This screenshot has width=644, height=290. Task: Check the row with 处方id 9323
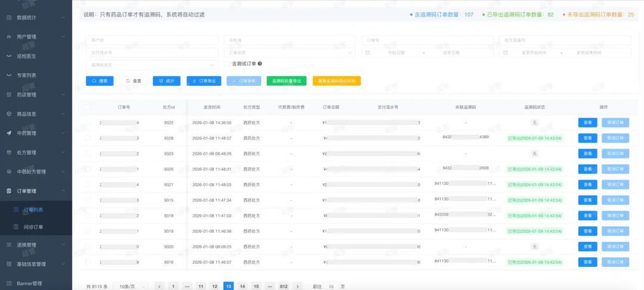[x=88, y=154]
